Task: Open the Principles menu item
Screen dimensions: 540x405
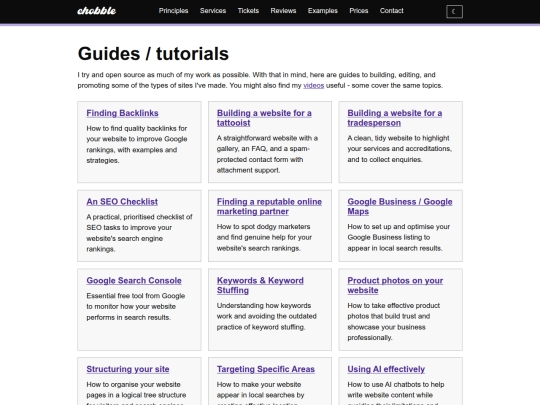Action: click(173, 11)
